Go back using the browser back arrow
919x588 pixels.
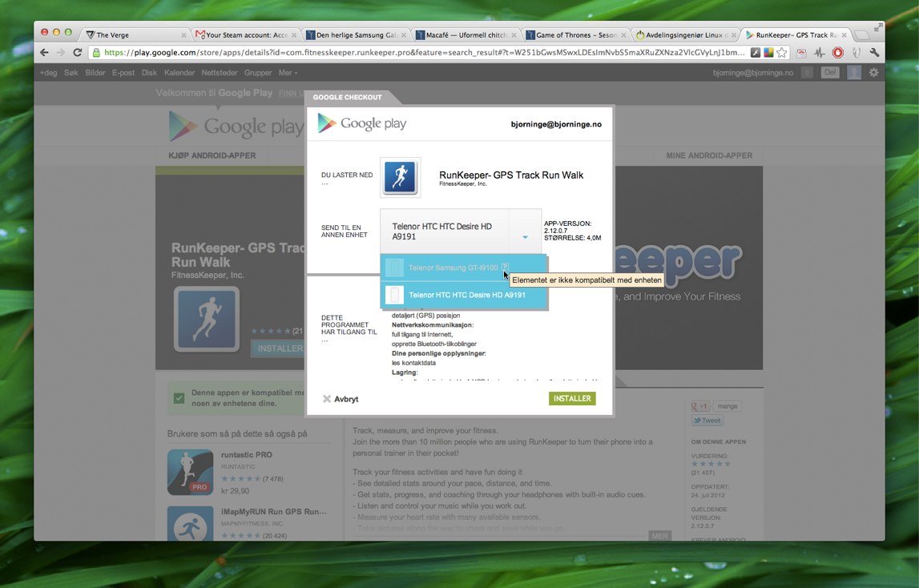coord(45,53)
